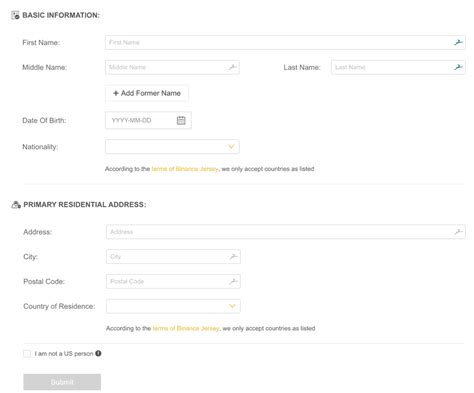The image size is (474, 393).
Task: Check the 'I am not a US person' box
Action: (x=27, y=353)
